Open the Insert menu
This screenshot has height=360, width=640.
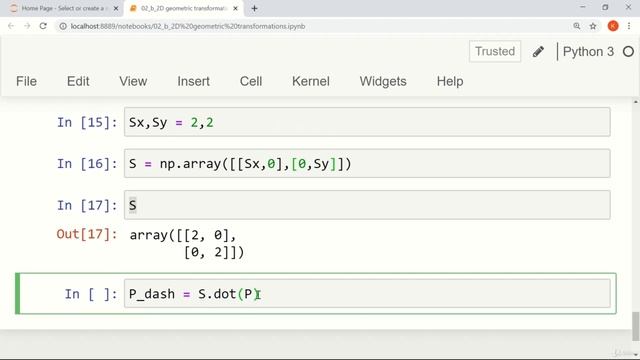click(x=193, y=81)
